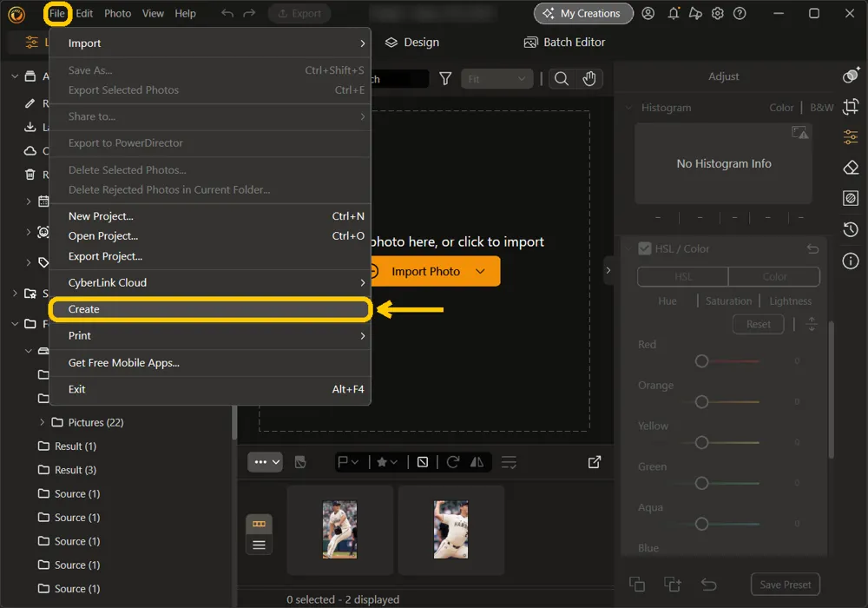Select the Crop tool icon

pyautogui.click(x=851, y=106)
